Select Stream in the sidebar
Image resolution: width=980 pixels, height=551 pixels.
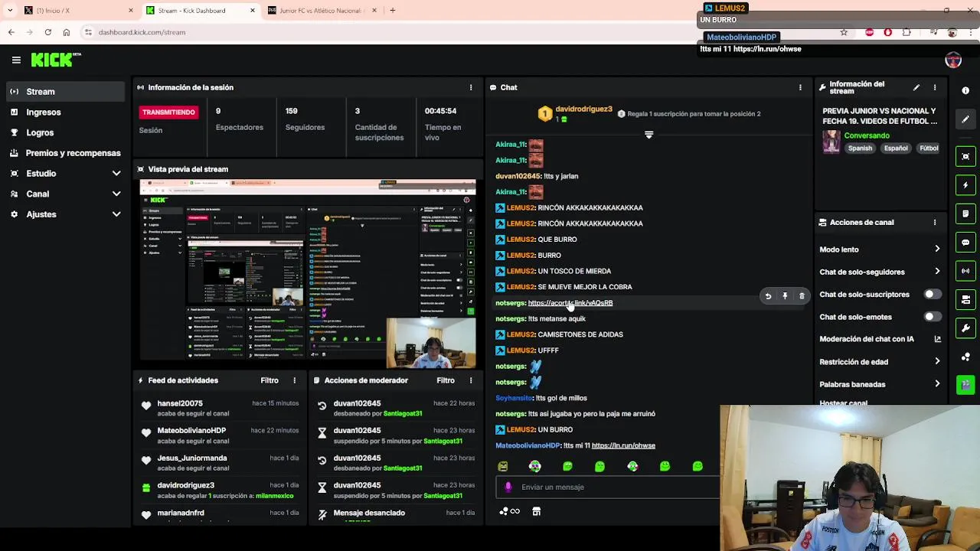[x=64, y=92]
